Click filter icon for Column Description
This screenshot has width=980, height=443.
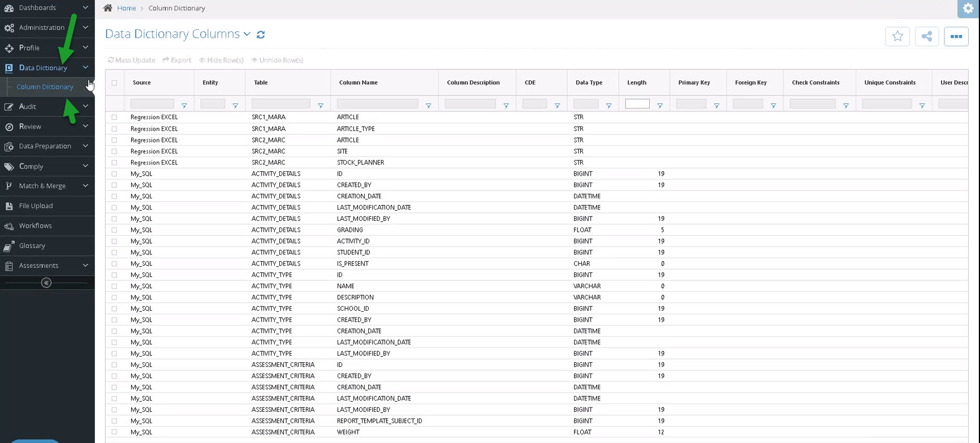pyautogui.click(x=506, y=106)
